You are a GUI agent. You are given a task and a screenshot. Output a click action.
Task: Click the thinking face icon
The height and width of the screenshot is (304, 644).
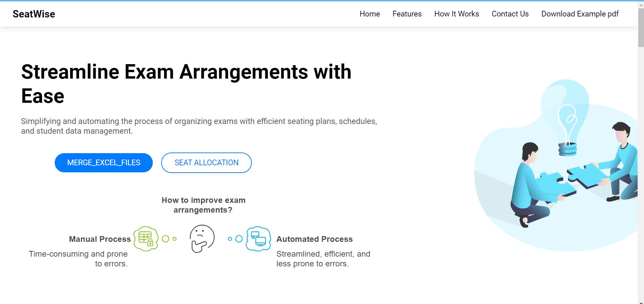coord(202,239)
